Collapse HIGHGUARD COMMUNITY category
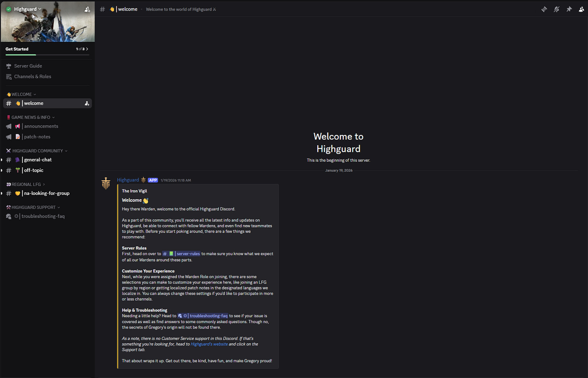This screenshot has height=378, width=588. [x=37, y=151]
